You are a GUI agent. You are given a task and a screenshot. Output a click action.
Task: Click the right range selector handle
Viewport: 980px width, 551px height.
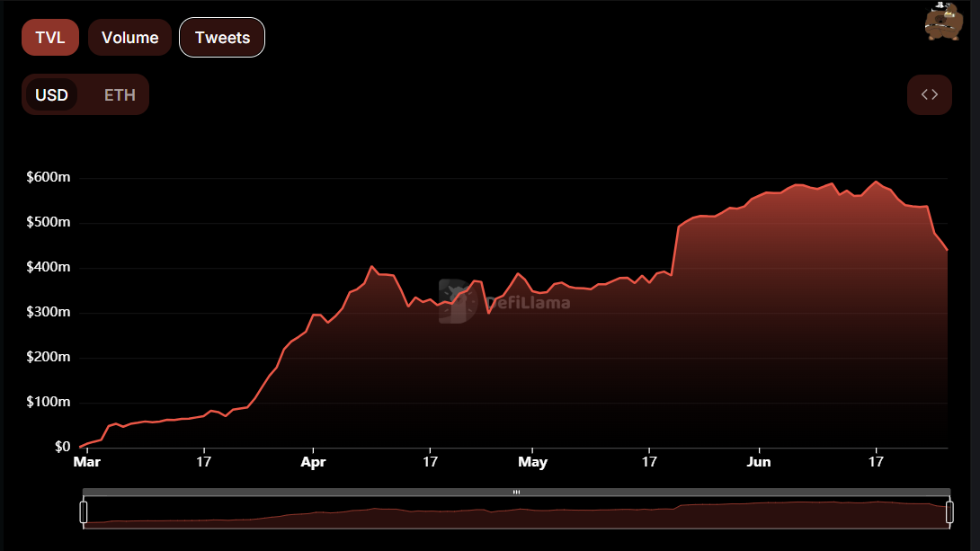tap(949, 511)
